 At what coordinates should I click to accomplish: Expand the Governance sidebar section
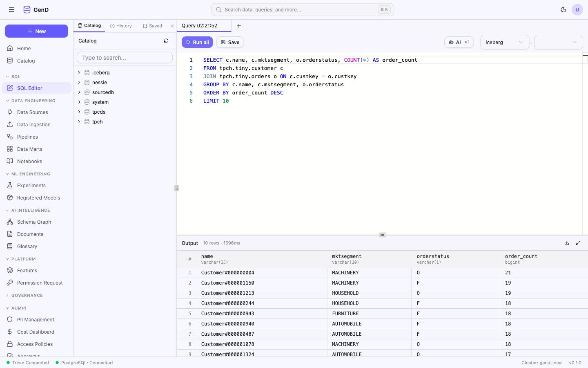coord(27,295)
